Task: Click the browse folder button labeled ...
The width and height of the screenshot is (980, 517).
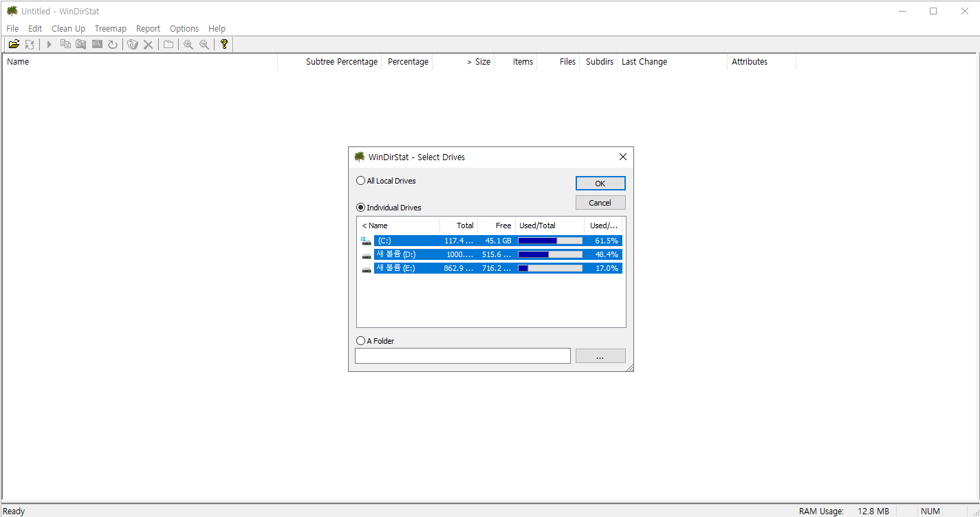Action: [600, 356]
